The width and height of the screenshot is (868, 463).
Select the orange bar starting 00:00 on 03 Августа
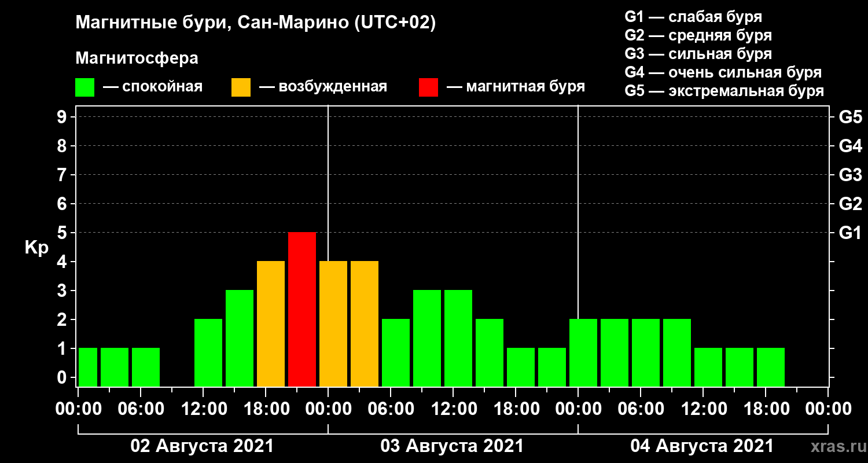(333, 324)
